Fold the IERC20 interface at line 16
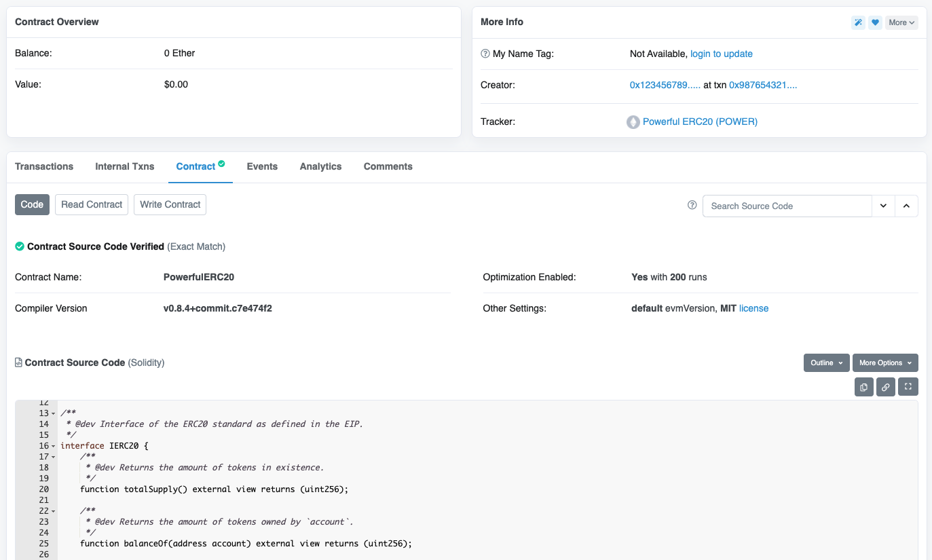The width and height of the screenshot is (932, 560). (x=53, y=445)
